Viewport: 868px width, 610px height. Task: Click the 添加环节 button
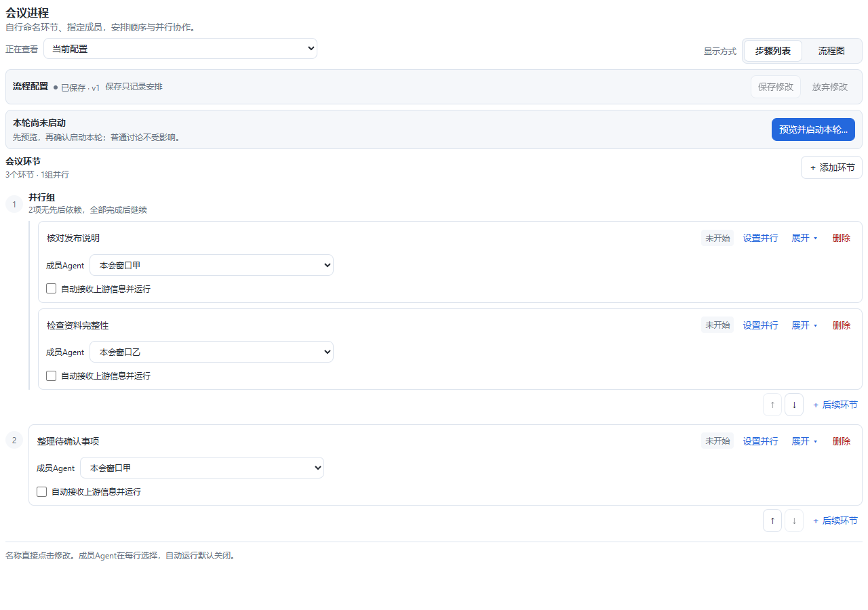(832, 167)
